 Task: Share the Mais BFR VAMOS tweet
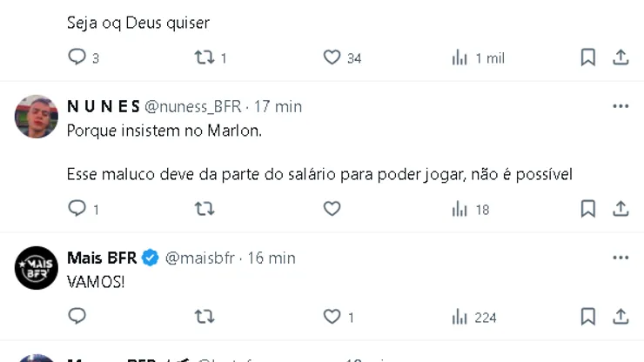(x=621, y=317)
